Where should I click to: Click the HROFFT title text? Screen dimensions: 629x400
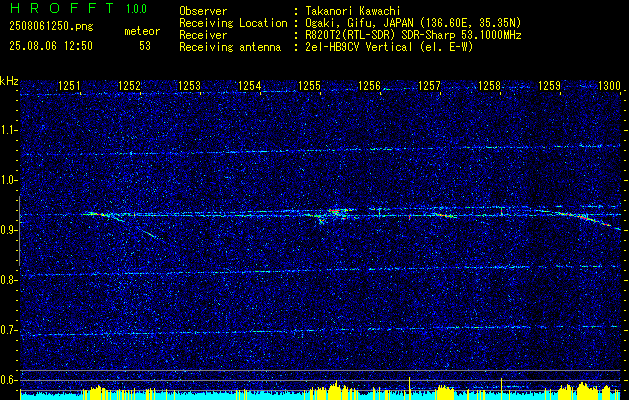pyautogui.click(x=63, y=9)
